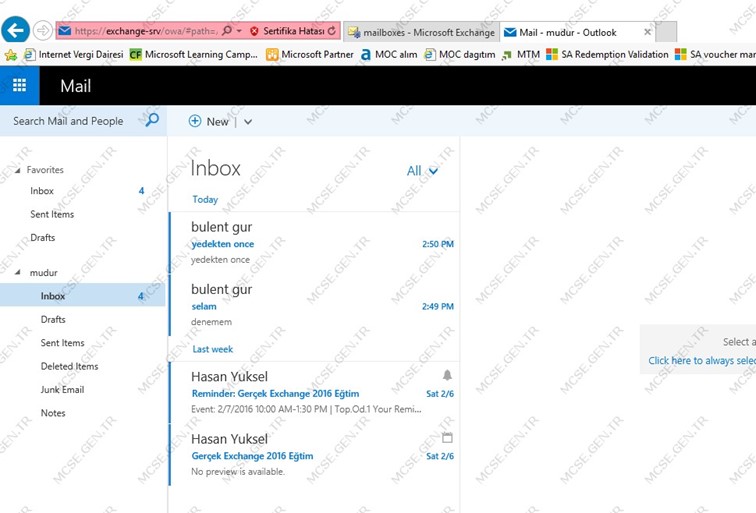Click the unread count 4 beside mudur Inbox
This screenshot has height=513, width=756.
141,296
